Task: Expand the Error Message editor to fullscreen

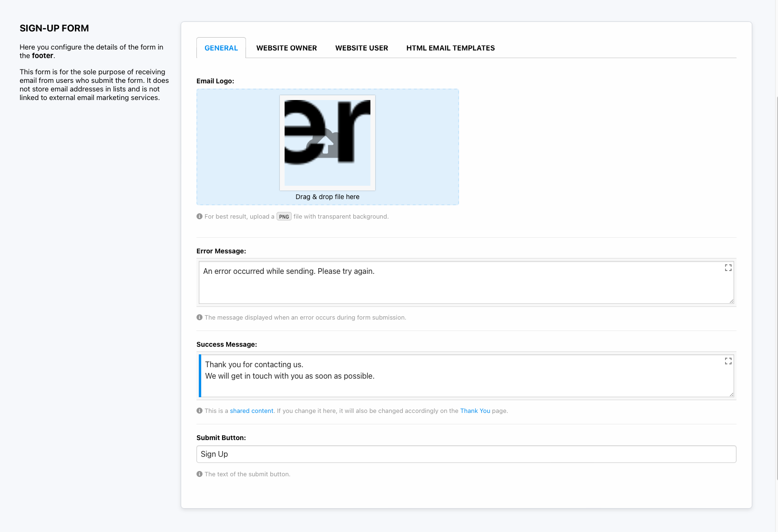Action: pyautogui.click(x=728, y=268)
